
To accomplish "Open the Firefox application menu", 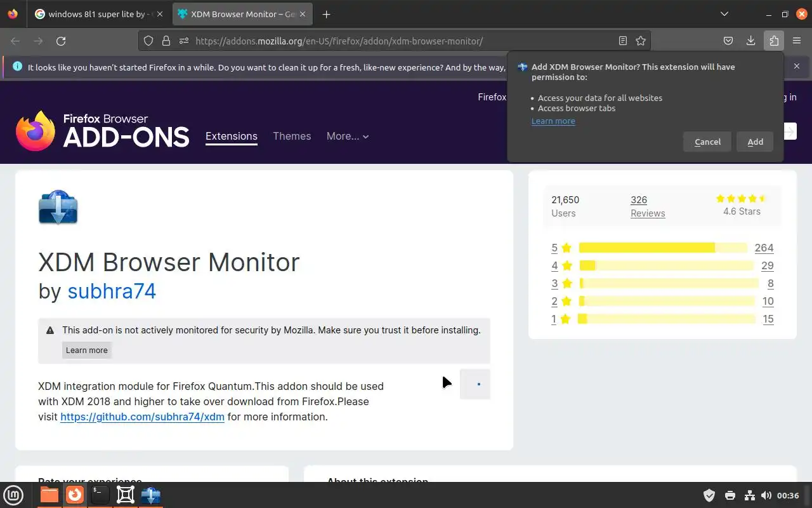I will click(797, 41).
